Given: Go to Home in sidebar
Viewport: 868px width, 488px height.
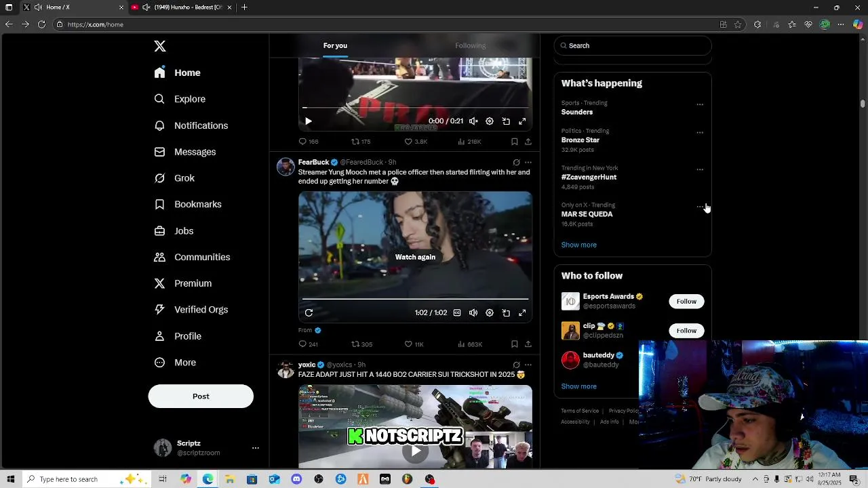Looking at the screenshot, I should tap(177, 73).
